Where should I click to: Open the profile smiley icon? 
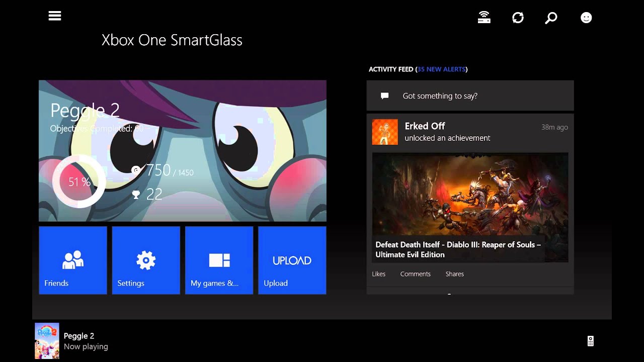point(586,18)
